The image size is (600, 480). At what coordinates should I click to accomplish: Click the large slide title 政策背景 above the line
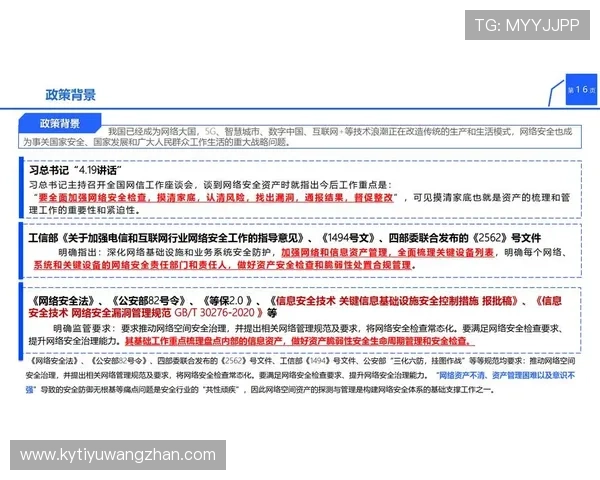click(70, 95)
